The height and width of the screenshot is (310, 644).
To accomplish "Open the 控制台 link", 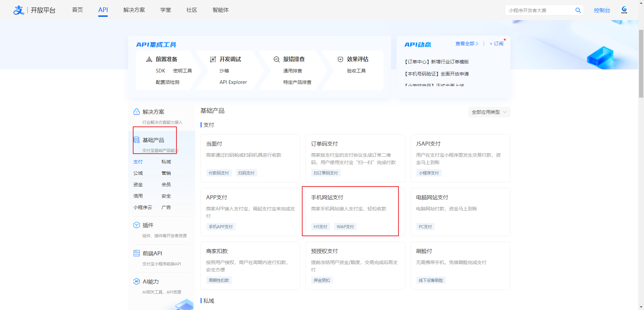I will tap(602, 10).
